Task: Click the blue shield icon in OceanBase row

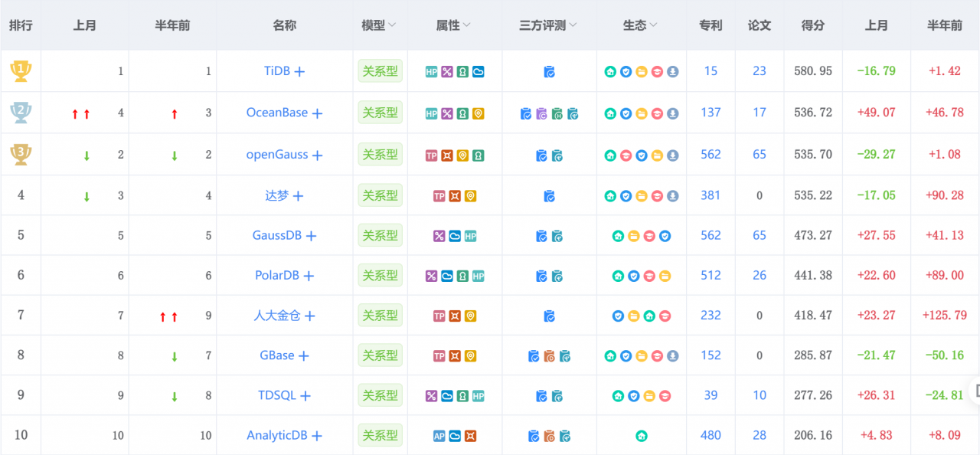Action: coord(626,113)
